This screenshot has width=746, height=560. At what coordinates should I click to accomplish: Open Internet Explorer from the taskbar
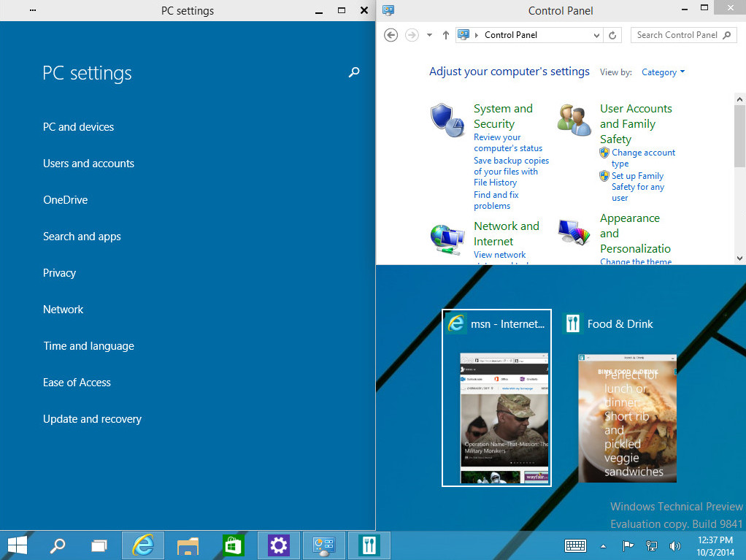143,545
